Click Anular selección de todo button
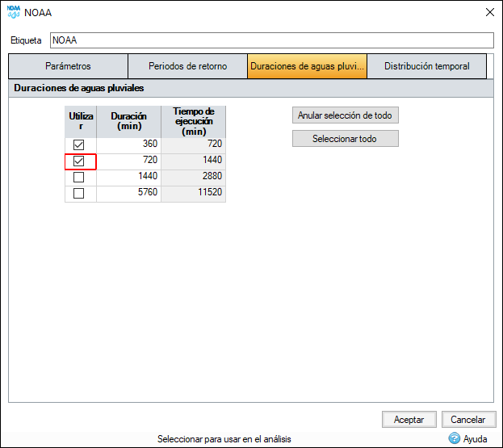Image resolution: width=503 pixels, height=448 pixels. click(346, 115)
